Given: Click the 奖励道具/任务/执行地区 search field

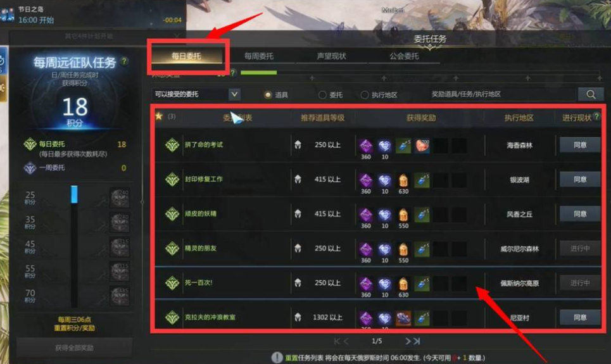Looking at the screenshot, I should pyautogui.click(x=502, y=94).
